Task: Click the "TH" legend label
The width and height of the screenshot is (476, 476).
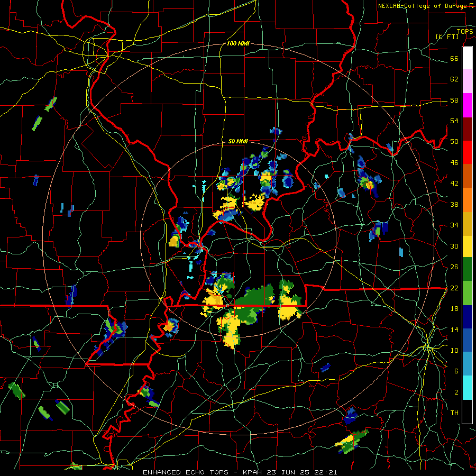Action: click(x=454, y=413)
